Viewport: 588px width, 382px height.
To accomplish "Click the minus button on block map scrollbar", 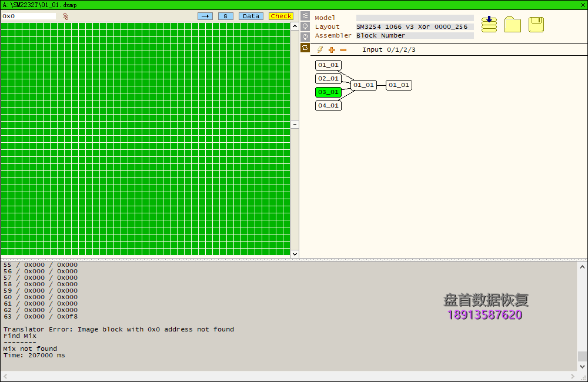I will tap(295, 125).
